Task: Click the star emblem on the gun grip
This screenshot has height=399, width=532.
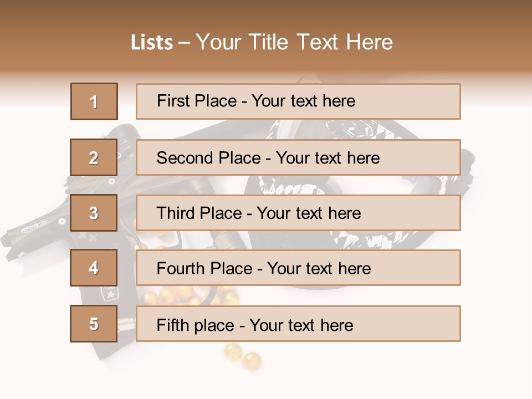Action: point(110,294)
